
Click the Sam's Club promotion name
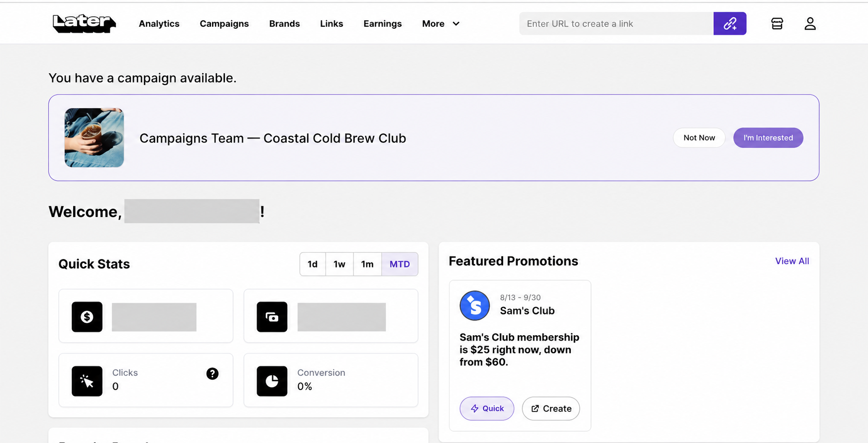pos(527,311)
